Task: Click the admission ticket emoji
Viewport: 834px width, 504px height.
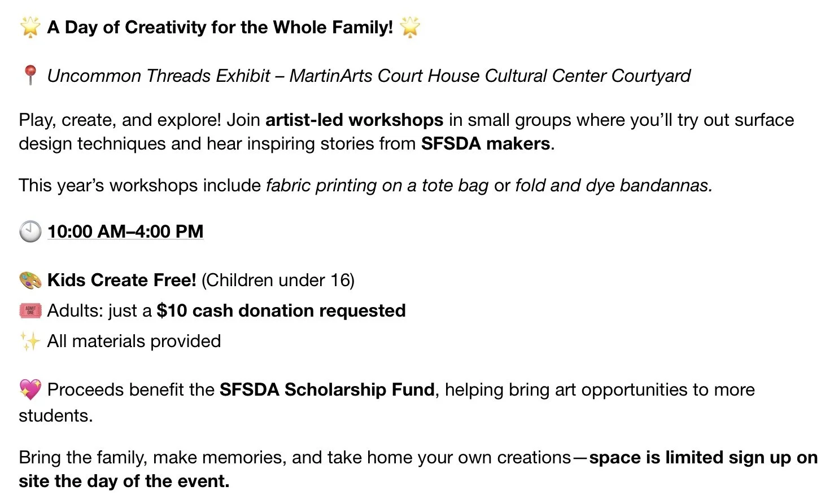Action: 30,310
